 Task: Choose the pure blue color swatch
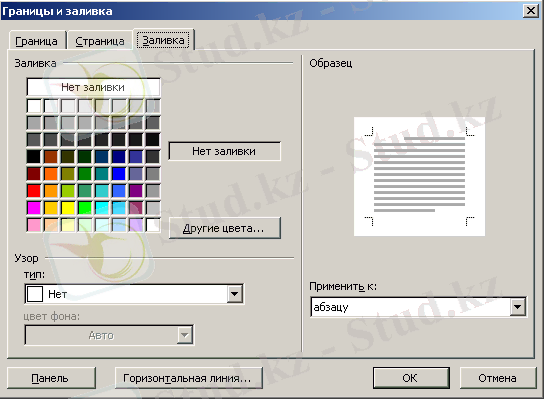[x=119, y=174]
